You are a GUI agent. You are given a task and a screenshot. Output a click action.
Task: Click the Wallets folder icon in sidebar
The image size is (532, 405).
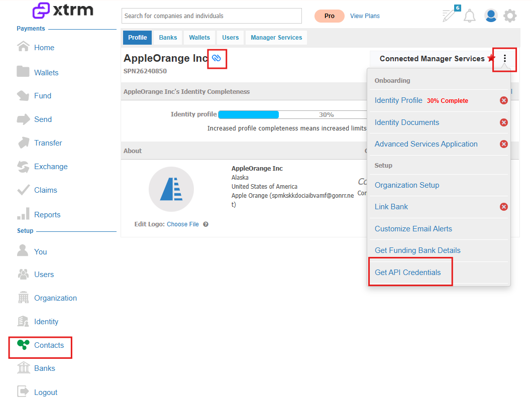pyautogui.click(x=23, y=71)
